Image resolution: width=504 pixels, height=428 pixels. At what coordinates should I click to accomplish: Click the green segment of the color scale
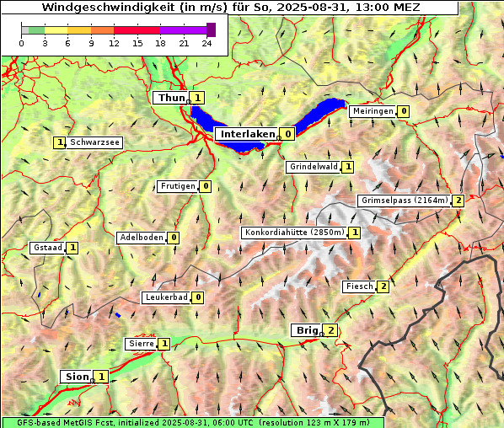[x=36, y=30]
